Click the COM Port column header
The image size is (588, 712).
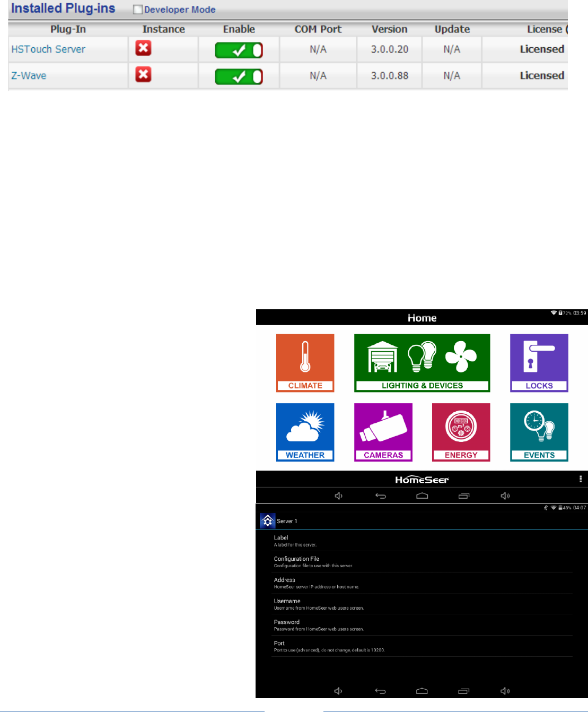click(318, 29)
